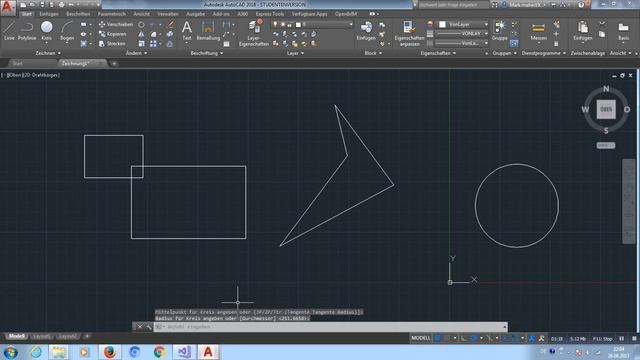Viewport: 640px width, 360px height.
Task: Open the Beschriften ribbon tab
Action: pyautogui.click(x=78, y=14)
